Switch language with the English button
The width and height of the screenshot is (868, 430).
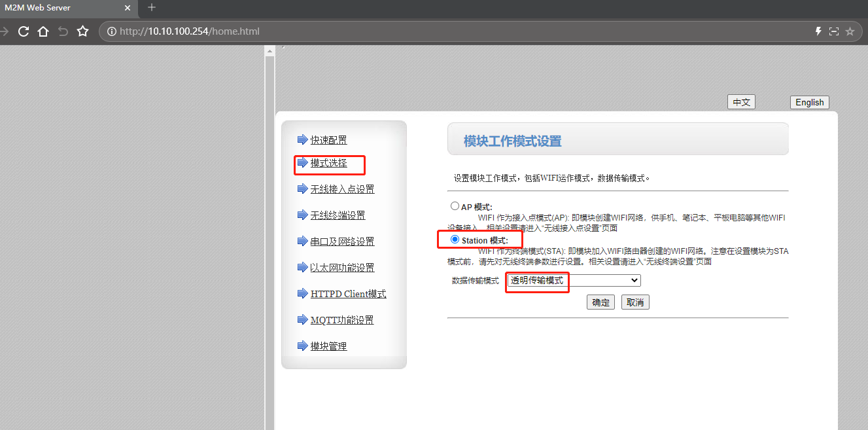coord(809,102)
